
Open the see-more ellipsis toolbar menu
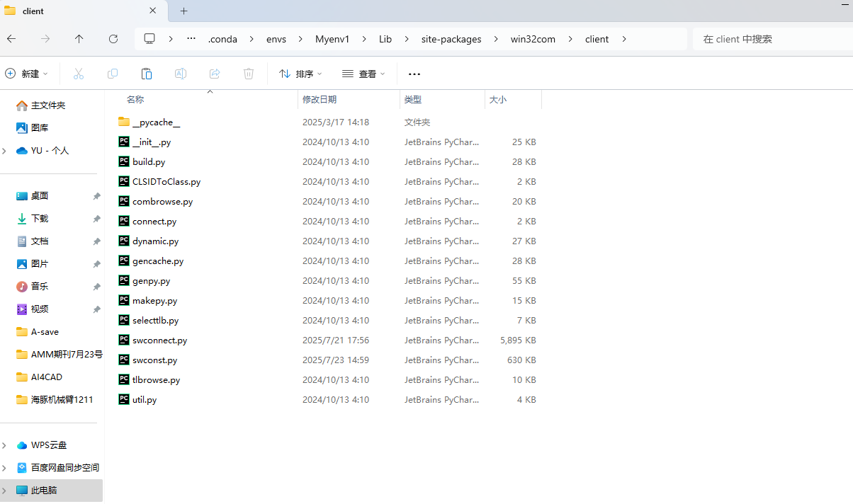[414, 74]
